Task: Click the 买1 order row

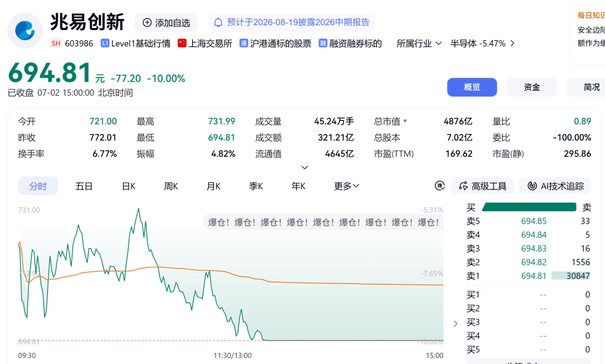Action: tap(528, 295)
